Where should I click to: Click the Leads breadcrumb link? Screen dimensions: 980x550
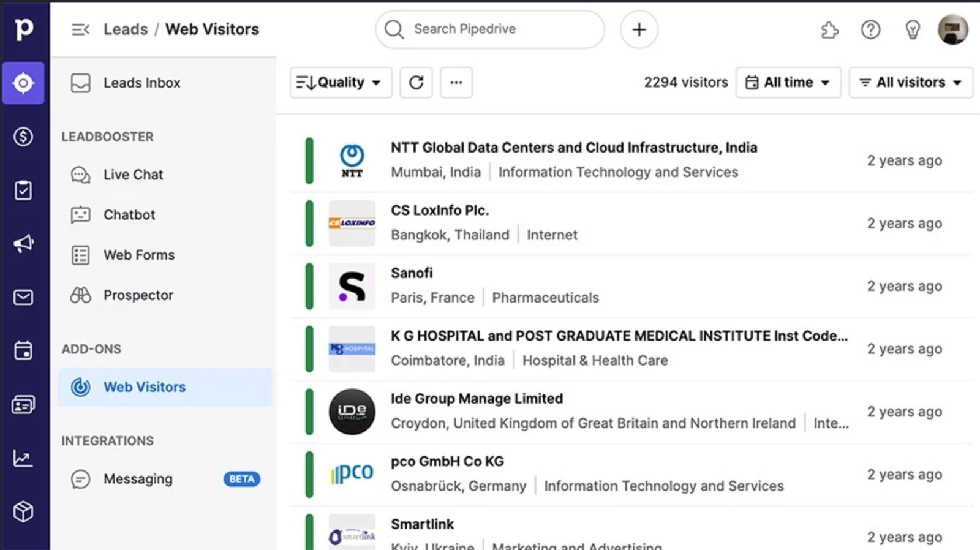(126, 29)
